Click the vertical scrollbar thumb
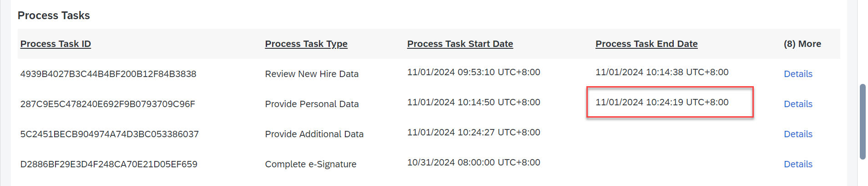 [863, 122]
